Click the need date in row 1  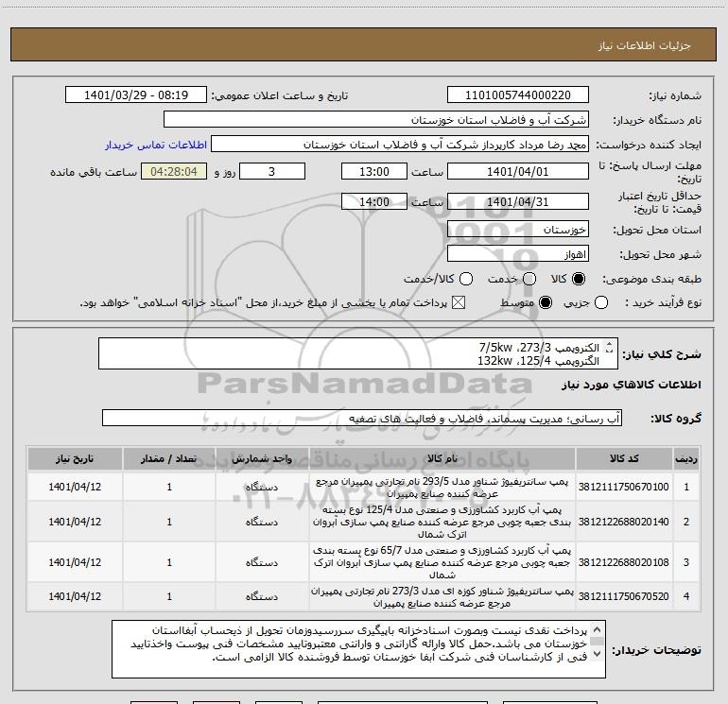[75, 487]
